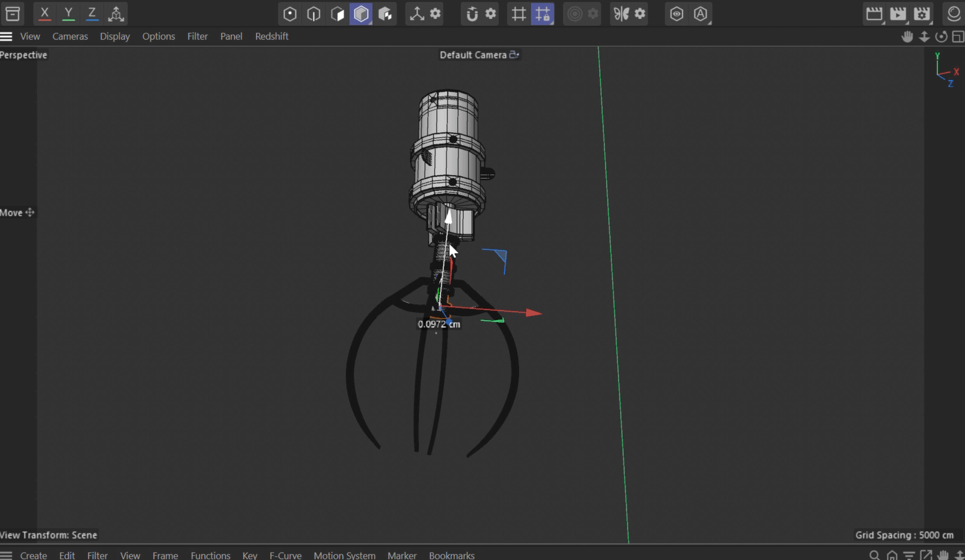The height and width of the screenshot is (560, 965).
Task: Open the Redshift menu
Action: point(272,36)
